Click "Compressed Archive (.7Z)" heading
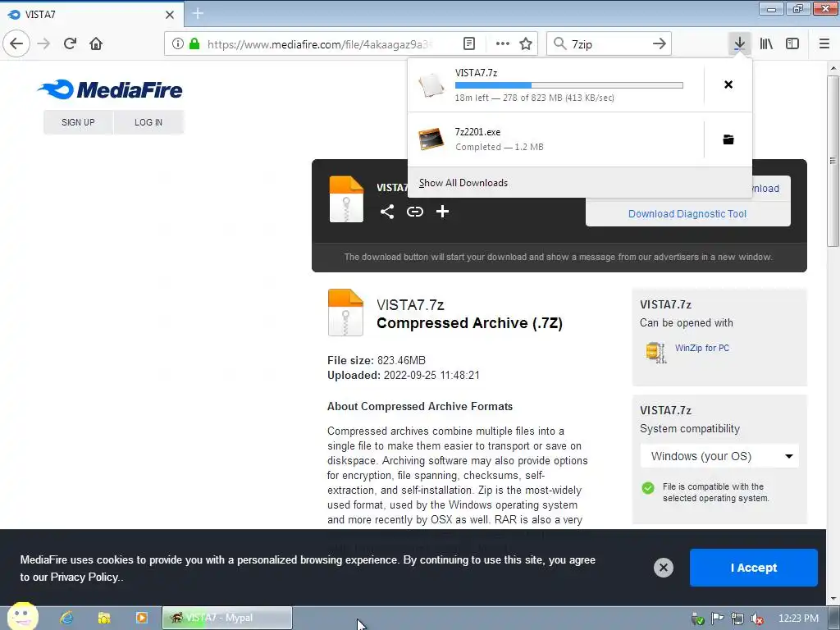 469,323
